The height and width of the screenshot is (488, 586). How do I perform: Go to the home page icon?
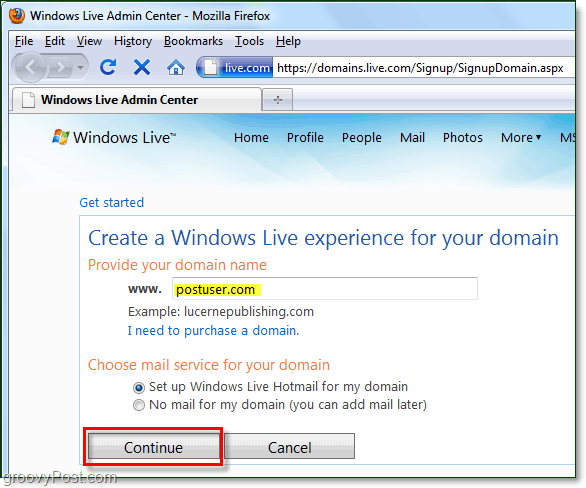tap(176, 68)
